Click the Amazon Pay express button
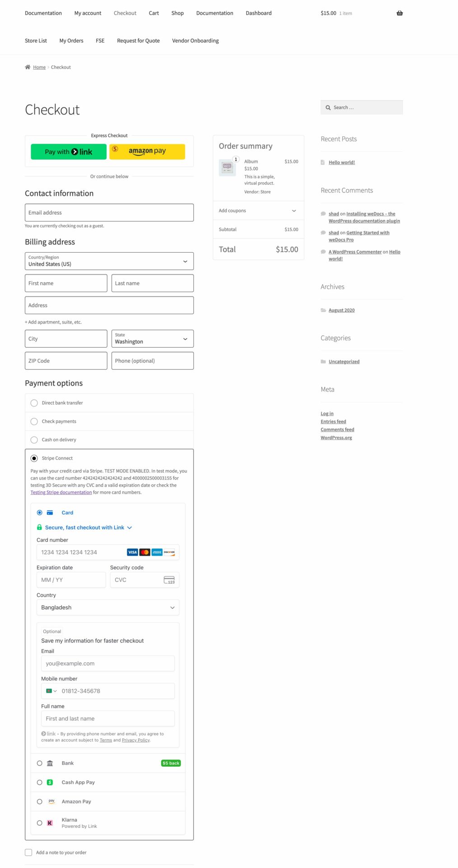Image resolution: width=458 pixels, height=868 pixels. pyautogui.click(x=147, y=152)
